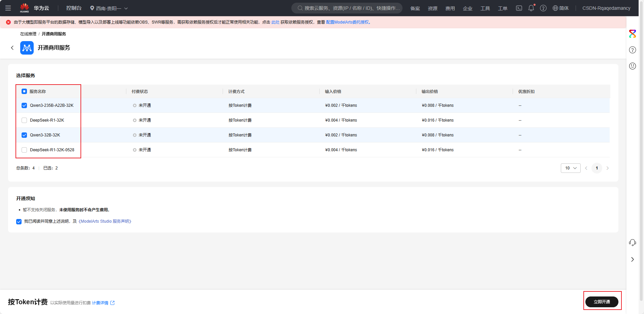The image size is (644, 314).
Task: Click the back arrow beside 开通商用服务
Action: click(x=12, y=48)
